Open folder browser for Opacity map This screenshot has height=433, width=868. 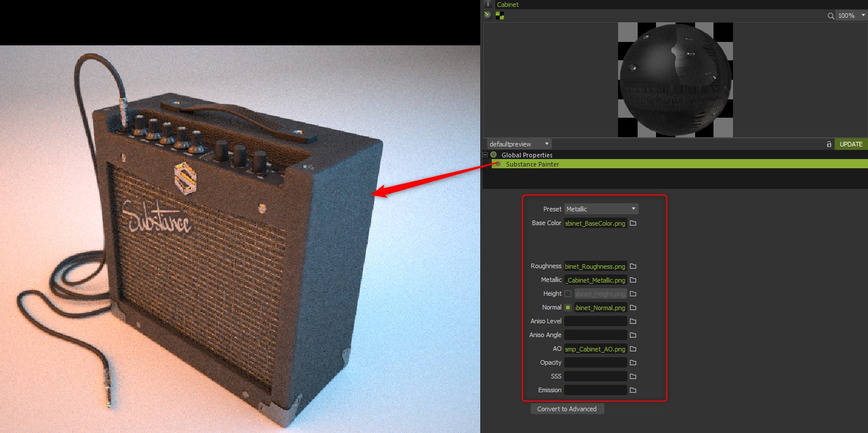click(633, 363)
